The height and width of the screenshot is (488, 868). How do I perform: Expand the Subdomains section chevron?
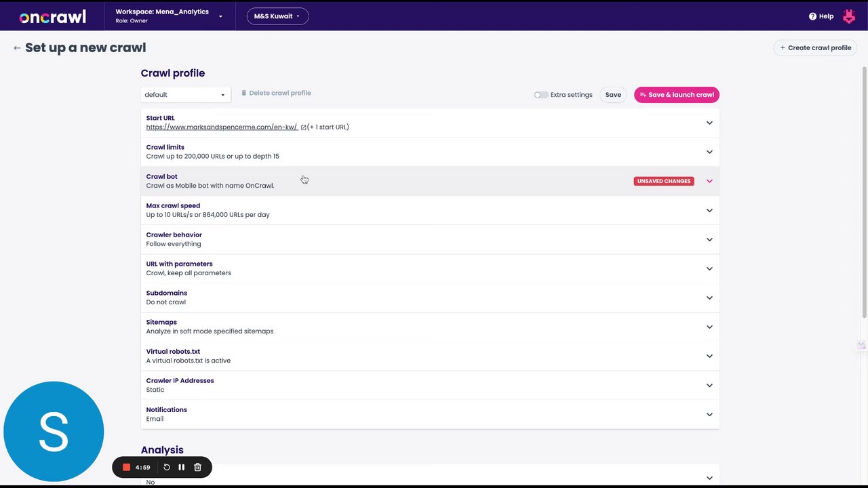[x=709, y=298]
